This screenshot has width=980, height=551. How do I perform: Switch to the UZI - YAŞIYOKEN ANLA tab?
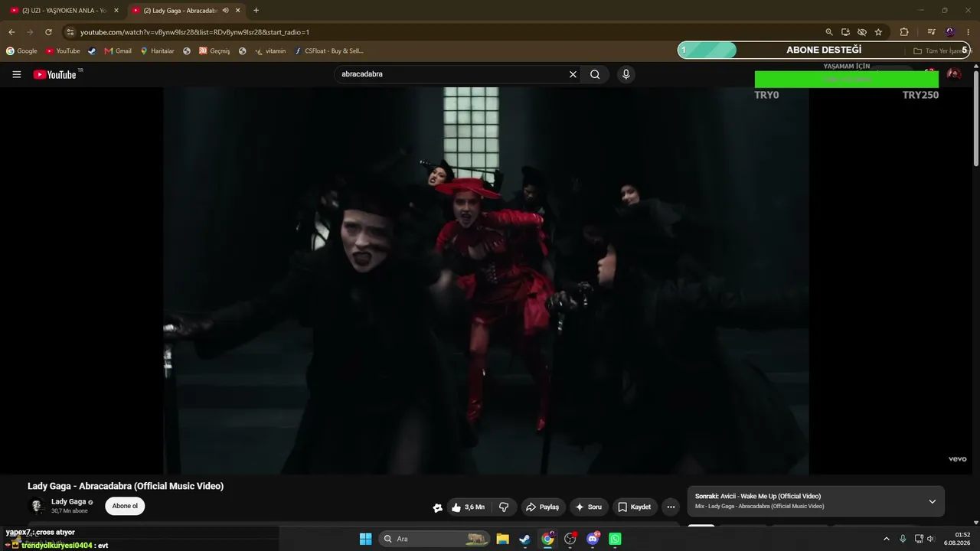click(64, 11)
